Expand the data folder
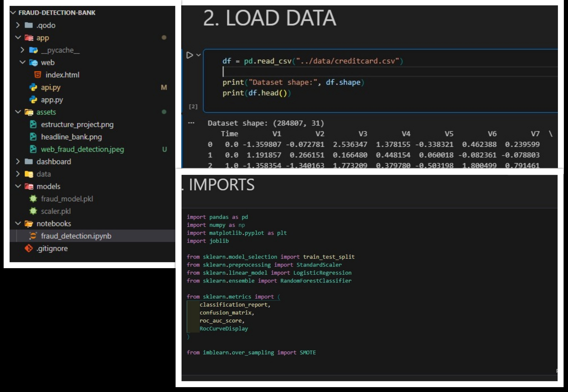Image resolution: width=568 pixels, height=392 pixels. [18, 174]
